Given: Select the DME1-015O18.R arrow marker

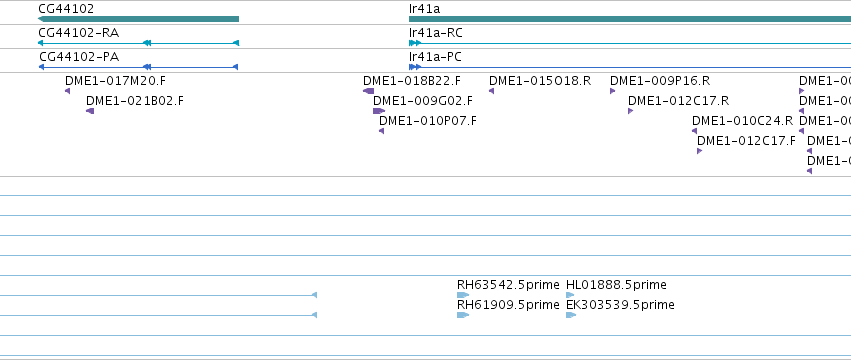Looking at the screenshot, I should point(491,91).
